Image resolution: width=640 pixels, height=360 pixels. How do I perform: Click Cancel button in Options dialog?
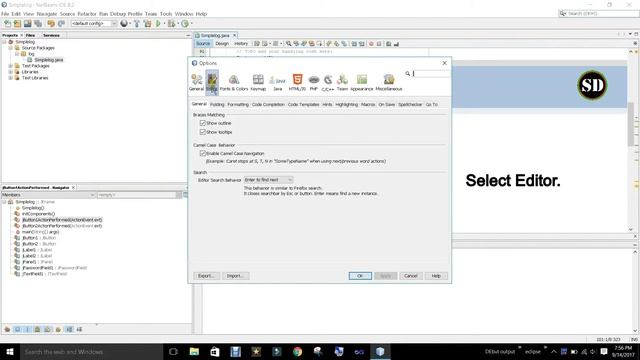411,276
